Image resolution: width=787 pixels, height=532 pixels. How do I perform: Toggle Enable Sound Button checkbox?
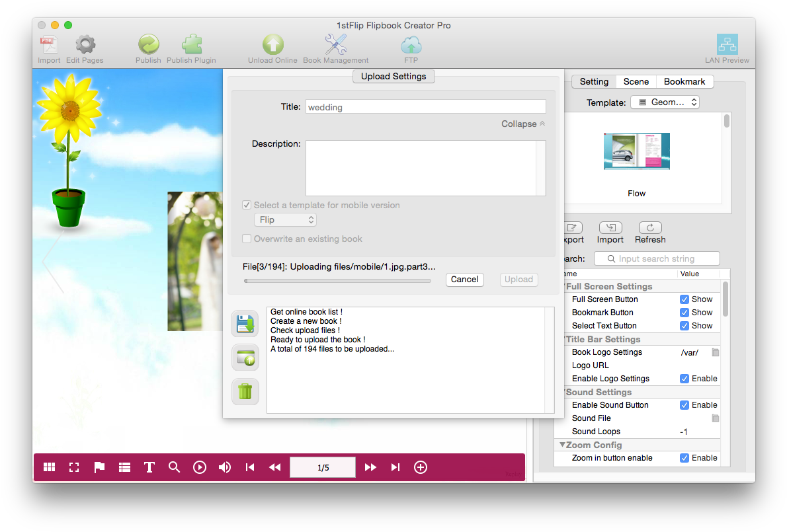pos(684,405)
